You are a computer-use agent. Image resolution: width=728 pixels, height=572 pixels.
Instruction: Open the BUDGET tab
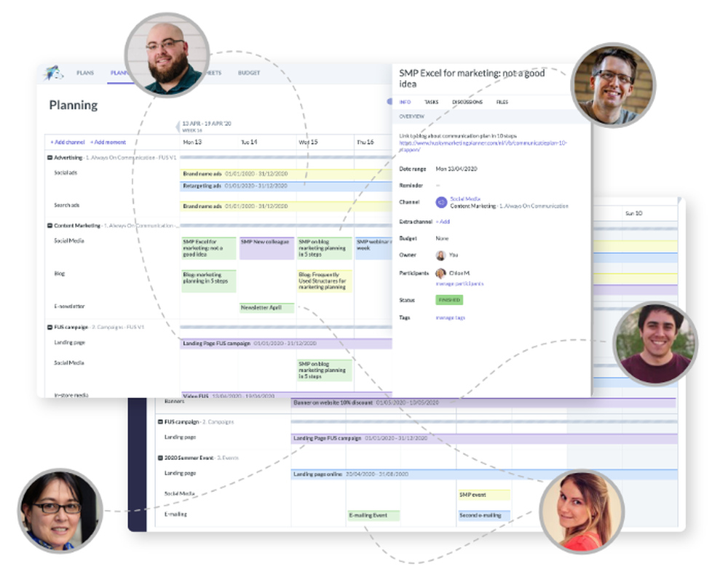pos(249,73)
